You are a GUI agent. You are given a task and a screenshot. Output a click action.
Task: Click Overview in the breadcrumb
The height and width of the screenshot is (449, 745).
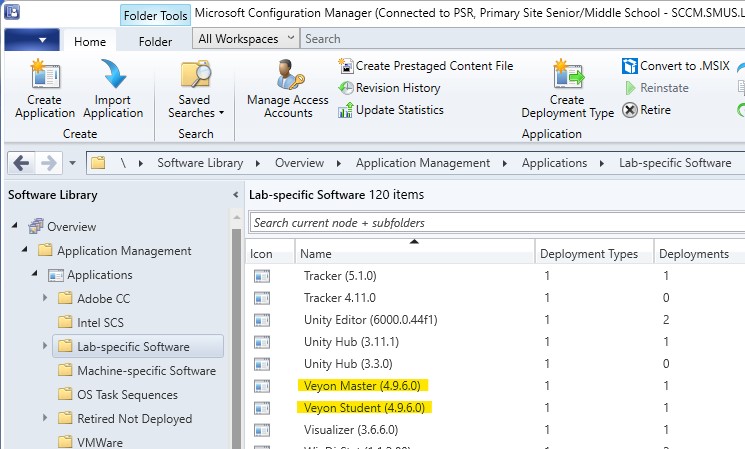[299, 163]
